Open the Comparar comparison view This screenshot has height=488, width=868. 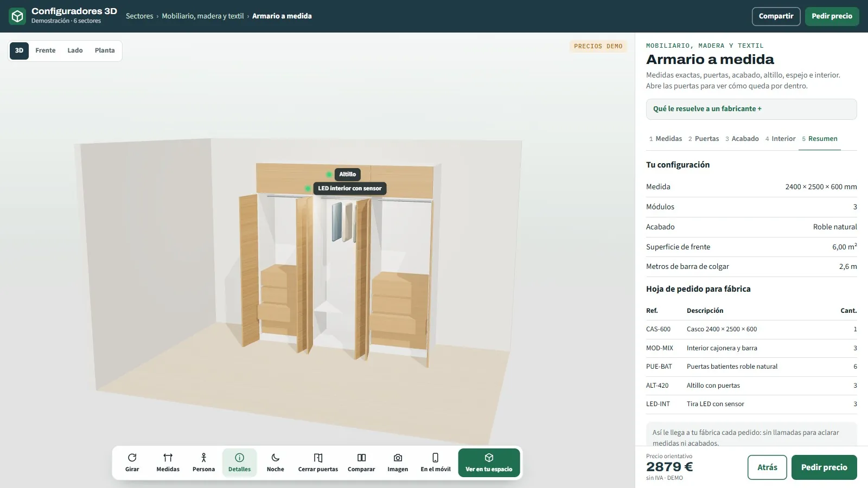(361, 463)
